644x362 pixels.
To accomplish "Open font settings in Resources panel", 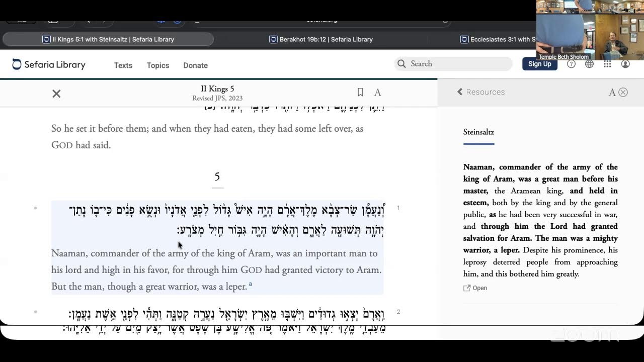I will [x=612, y=93].
